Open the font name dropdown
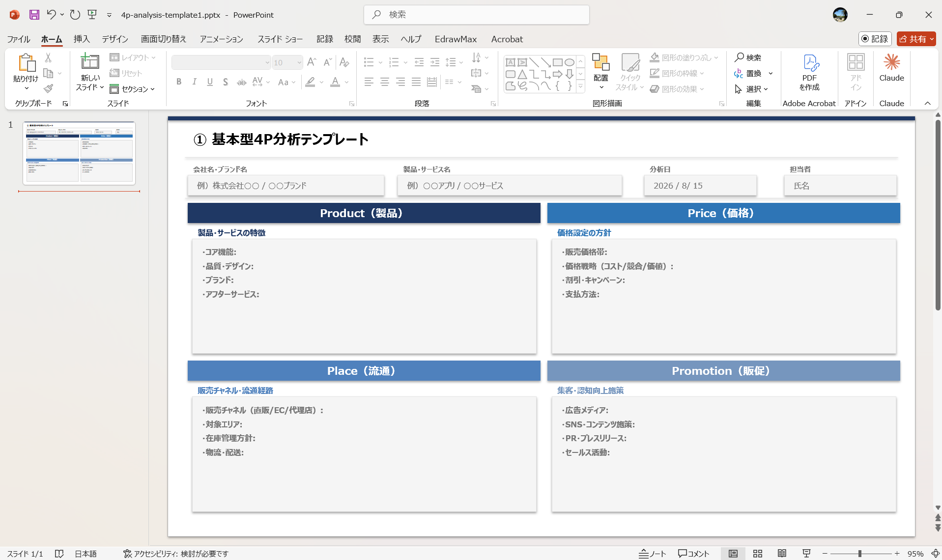The width and height of the screenshot is (942, 560). 267,62
